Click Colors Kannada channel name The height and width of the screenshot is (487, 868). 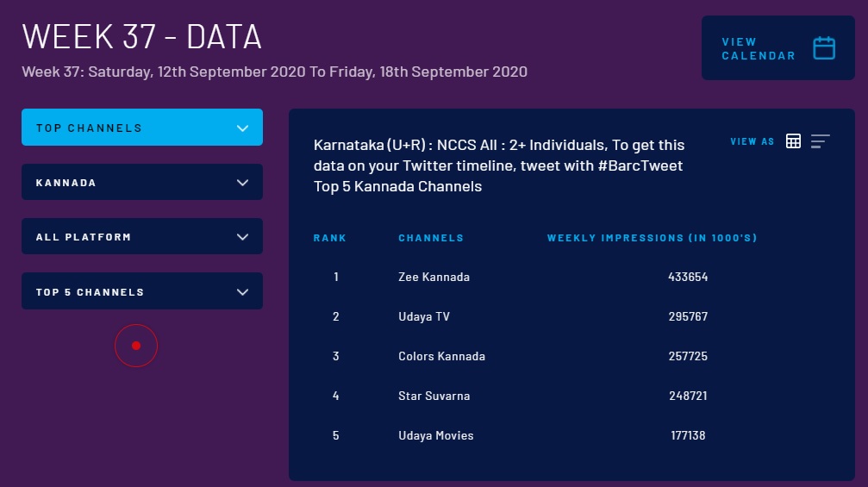(441, 357)
